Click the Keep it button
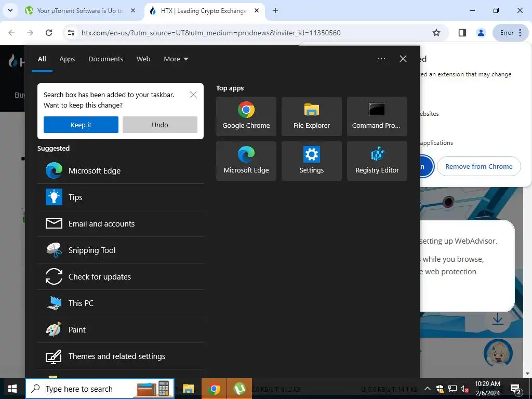This screenshot has height=399, width=532. coord(81,125)
